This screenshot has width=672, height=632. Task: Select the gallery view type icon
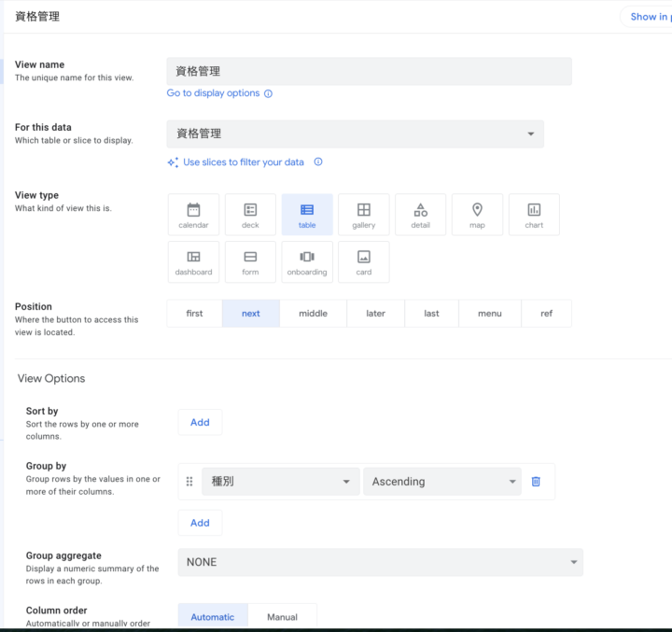(x=363, y=215)
